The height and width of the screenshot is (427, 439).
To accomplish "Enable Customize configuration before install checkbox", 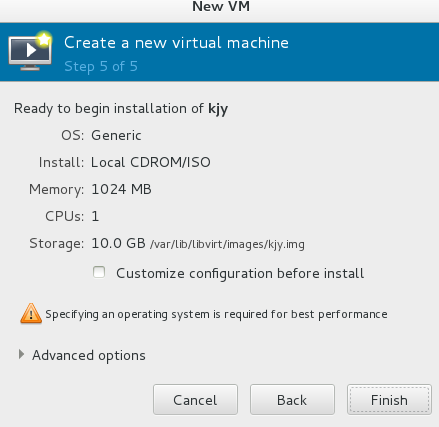I will (99, 272).
